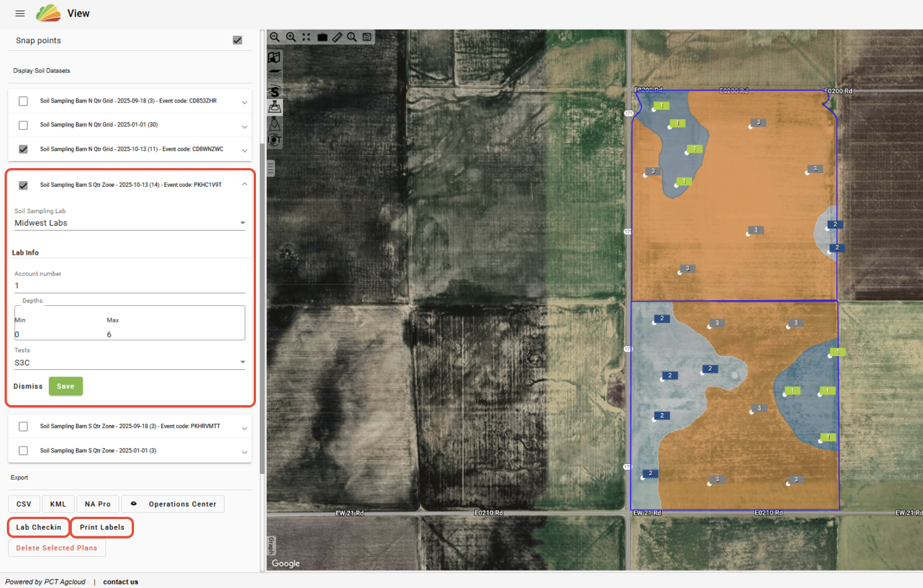Expand the Barn S Qtr Zone PKHRVMTT dataset
Image resolution: width=923 pixels, height=588 pixels.
point(244,428)
